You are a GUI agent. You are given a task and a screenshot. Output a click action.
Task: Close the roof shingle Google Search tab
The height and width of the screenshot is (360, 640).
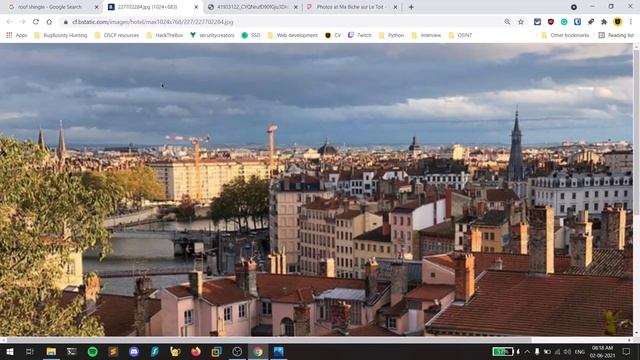[x=96, y=7]
